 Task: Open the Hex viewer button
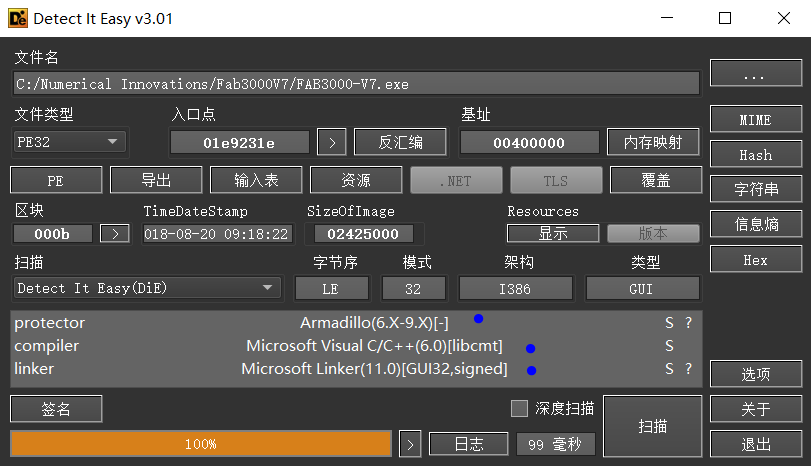(x=756, y=259)
